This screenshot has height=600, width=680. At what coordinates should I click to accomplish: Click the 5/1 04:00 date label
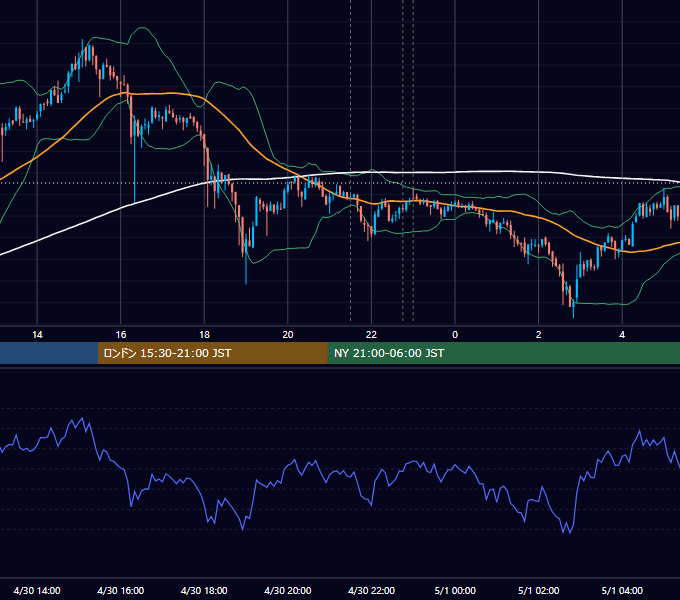tap(622, 590)
